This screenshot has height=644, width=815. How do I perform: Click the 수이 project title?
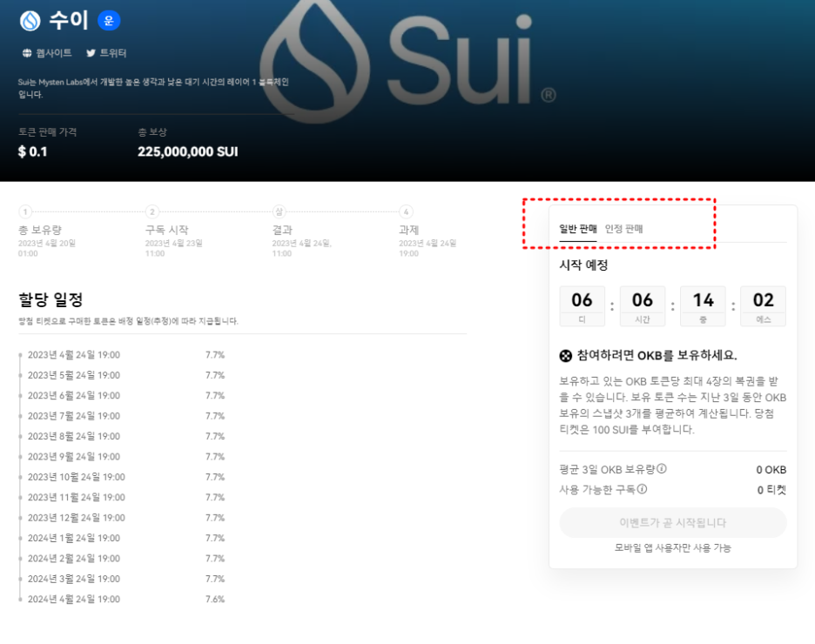point(69,20)
